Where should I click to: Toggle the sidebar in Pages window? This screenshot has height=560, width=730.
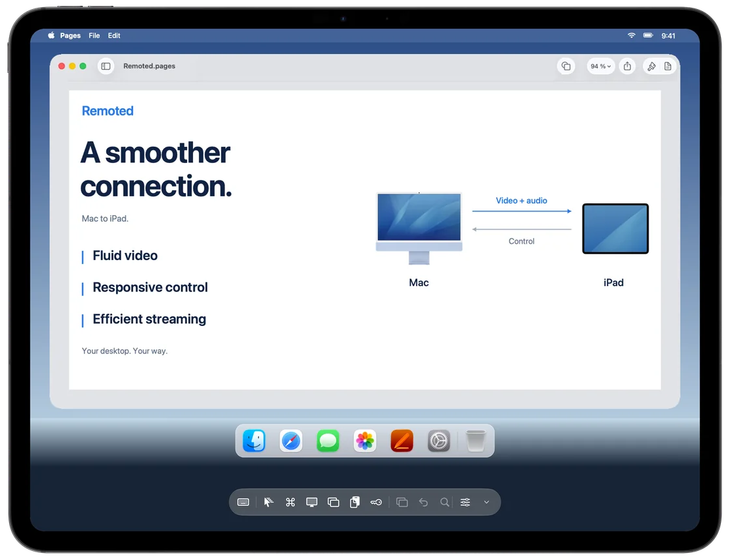[106, 66]
